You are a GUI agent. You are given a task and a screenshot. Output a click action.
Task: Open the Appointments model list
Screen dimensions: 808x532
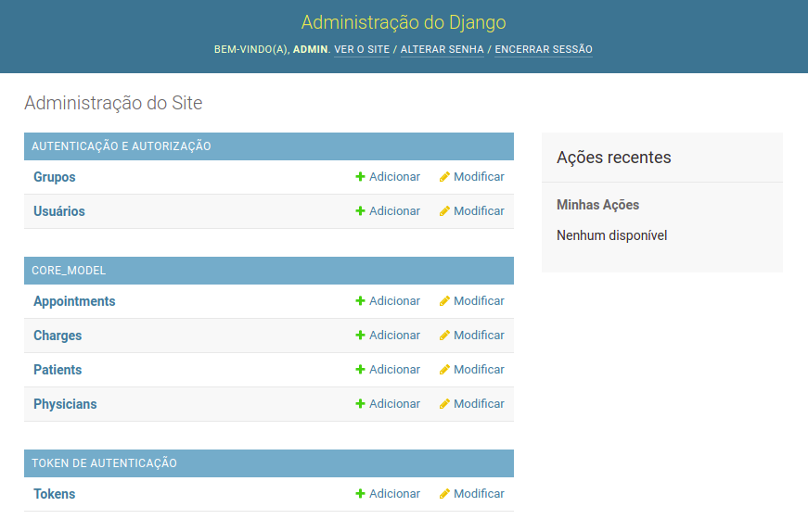point(74,301)
